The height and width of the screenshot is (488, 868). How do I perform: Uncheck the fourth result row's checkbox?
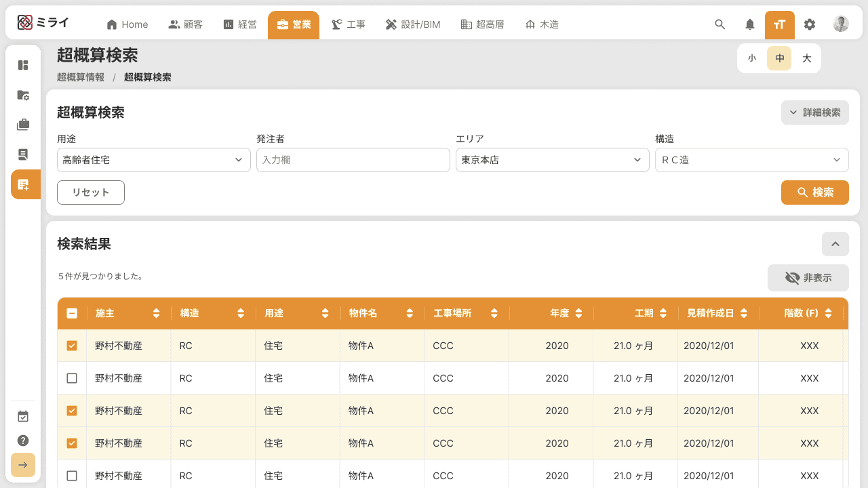pyautogui.click(x=72, y=443)
